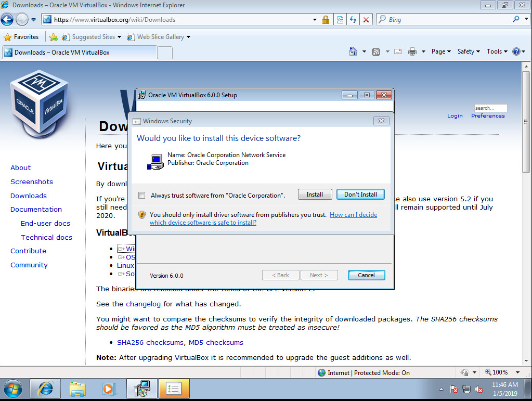The width and height of the screenshot is (532, 401).
Task: Click the network tray icon
Action: 466,389
